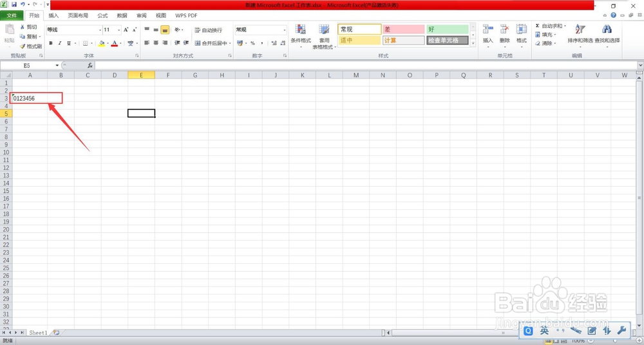Open the Clear dropdown (清除)
Image resolution: width=644 pixels, height=345 pixels.
(x=545, y=43)
